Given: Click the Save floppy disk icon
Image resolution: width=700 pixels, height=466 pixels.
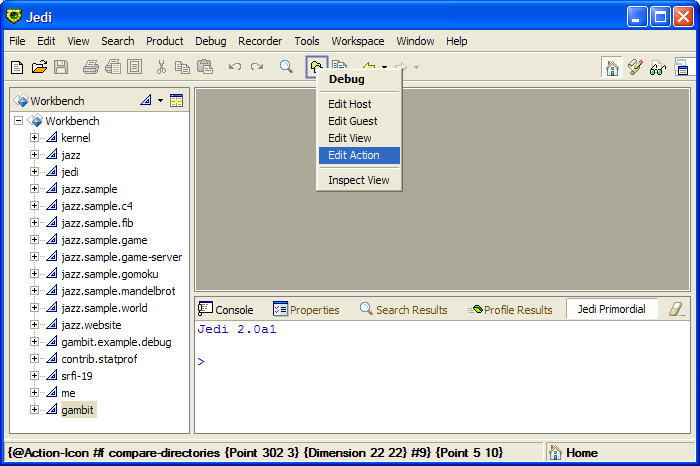Looking at the screenshot, I should pyautogui.click(x=61, y=67).
